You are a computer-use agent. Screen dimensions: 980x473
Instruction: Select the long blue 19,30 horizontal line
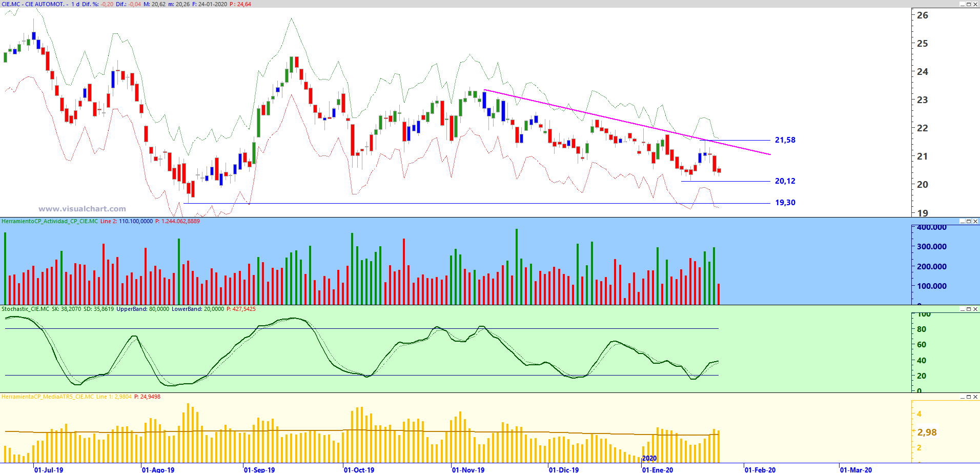(477, 204)
